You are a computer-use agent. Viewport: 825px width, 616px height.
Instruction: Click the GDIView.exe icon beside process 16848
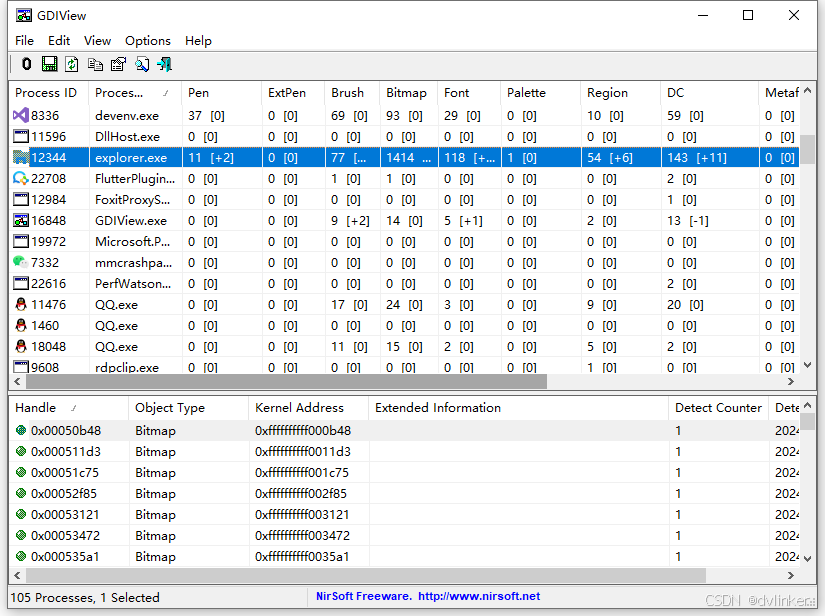tap(21, 220)
